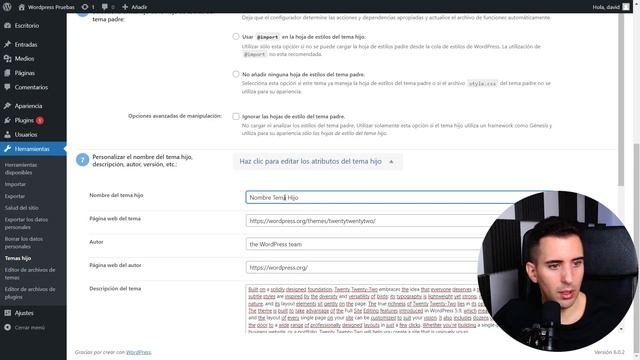This screenshot has width=640, height=360.
Task: Click the Ajustes settings icon
Action: 7,313
